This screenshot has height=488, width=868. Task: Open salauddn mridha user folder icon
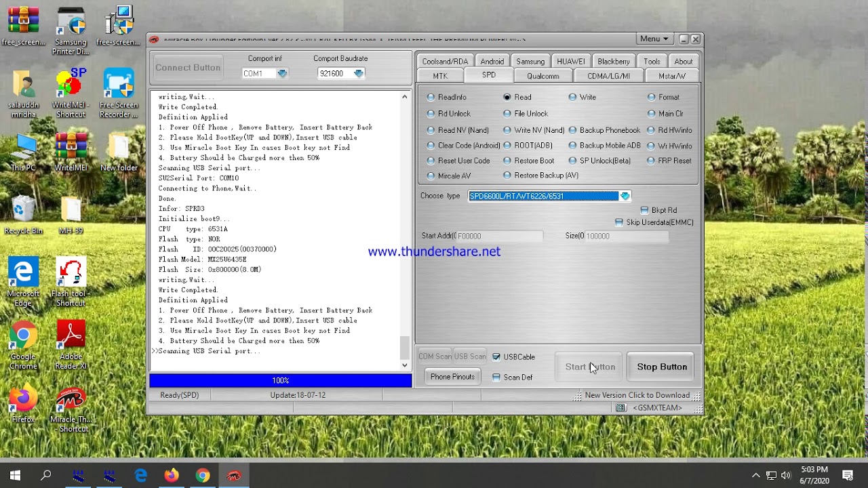coord(23,94)
